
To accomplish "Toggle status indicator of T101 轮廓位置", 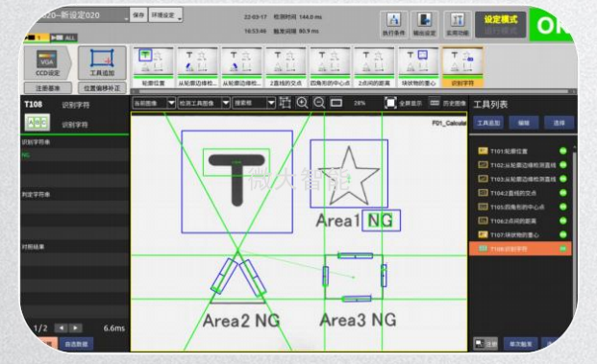I will 563,151.
